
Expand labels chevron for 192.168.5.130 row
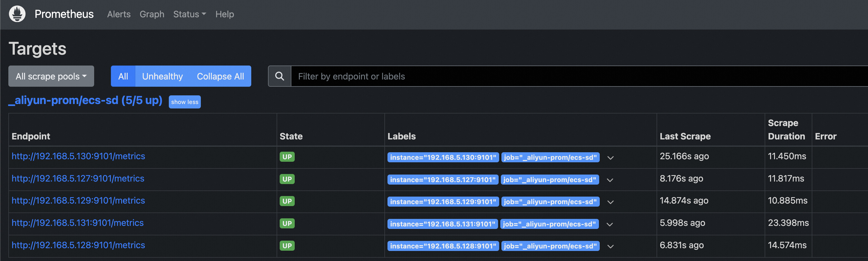610,158
